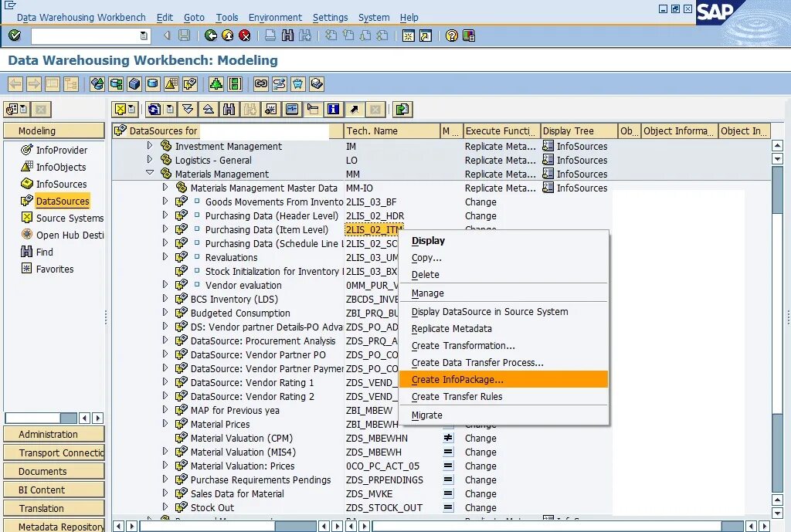Viewport: 791px width, 532px height.
Task: Click the green document icon at the end of the tree toolbar
Action: click(x=402, y=109)
